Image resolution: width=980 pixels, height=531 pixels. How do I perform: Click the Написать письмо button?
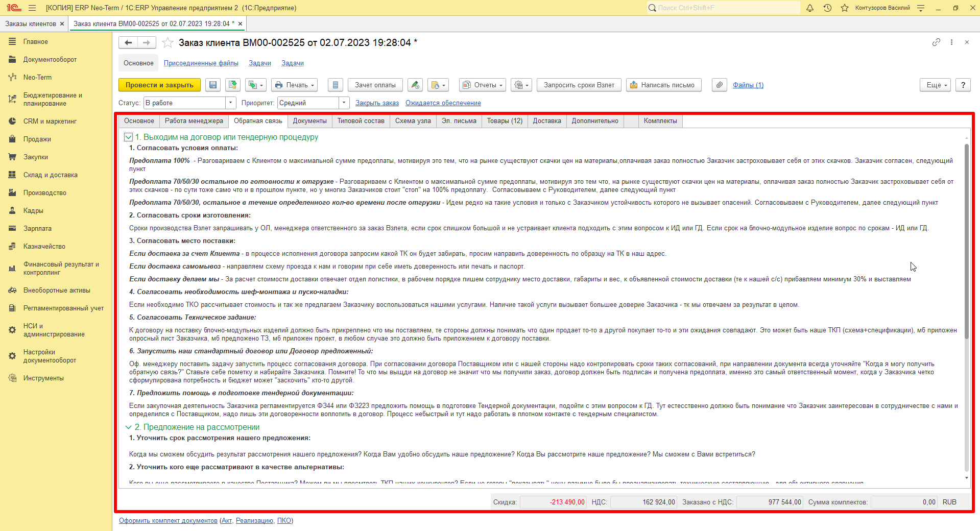click(664, 85)
